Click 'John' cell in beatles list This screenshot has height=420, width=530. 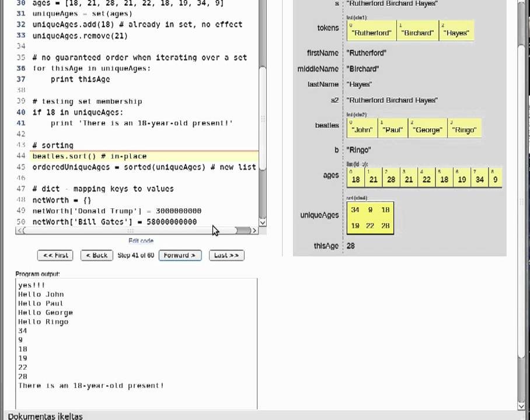362,128
